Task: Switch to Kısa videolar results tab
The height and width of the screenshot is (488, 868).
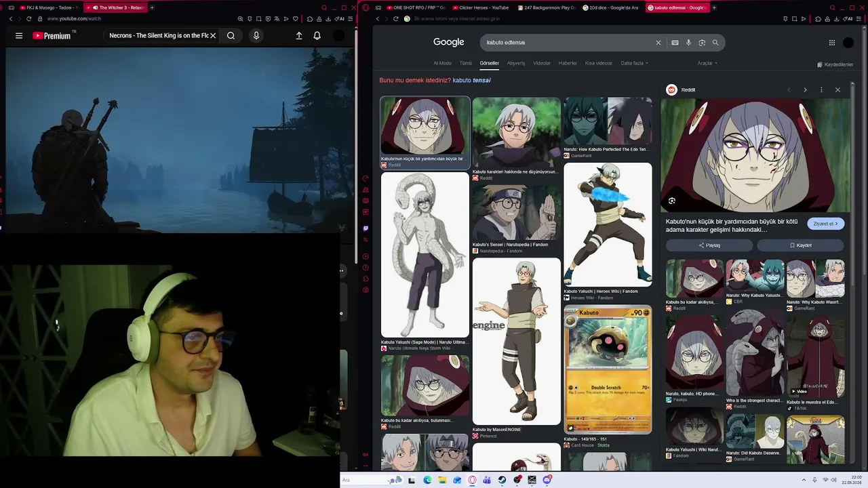Action: click(x=599, y=63)
